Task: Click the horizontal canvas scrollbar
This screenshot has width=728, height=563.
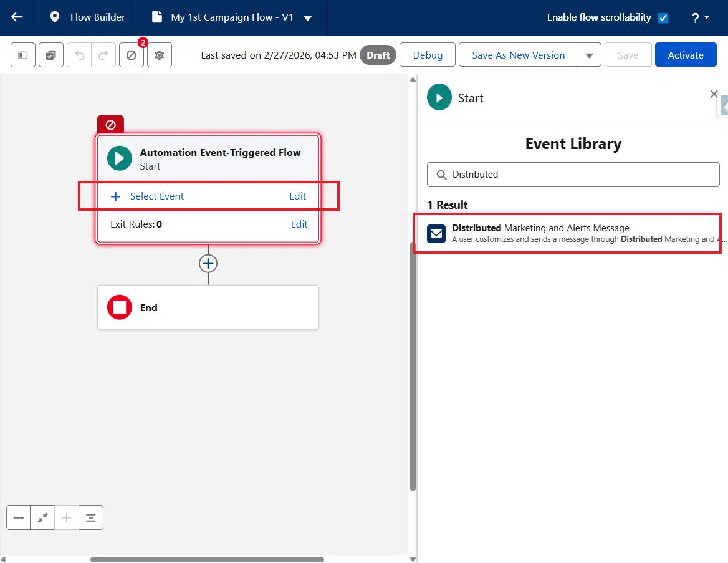Action: pyautogui.click(x=207, y=559)
